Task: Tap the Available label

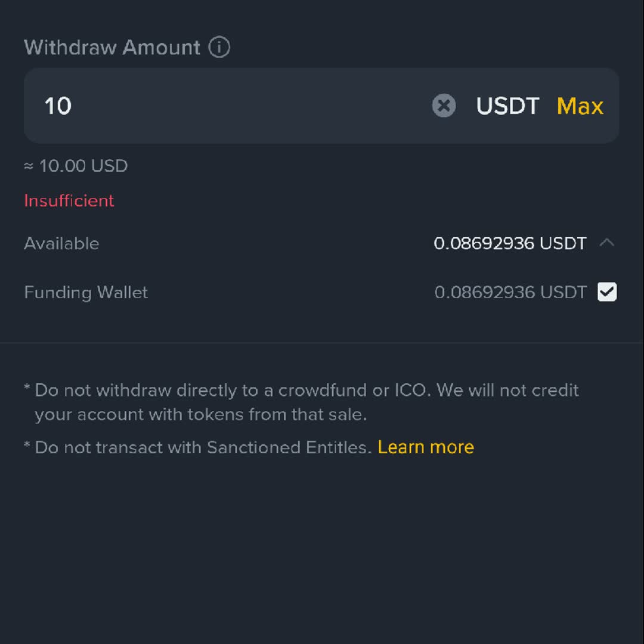Action: (61, 243)
